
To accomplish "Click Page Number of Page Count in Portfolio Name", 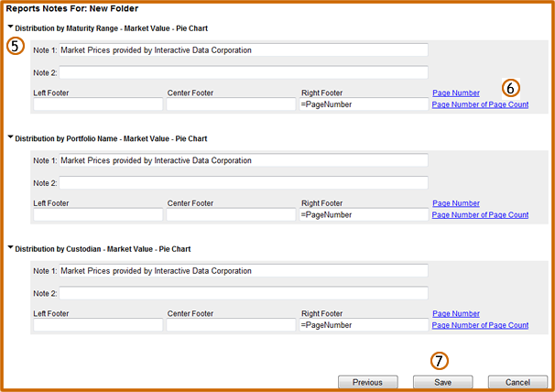I will click(x=480, y=215).
